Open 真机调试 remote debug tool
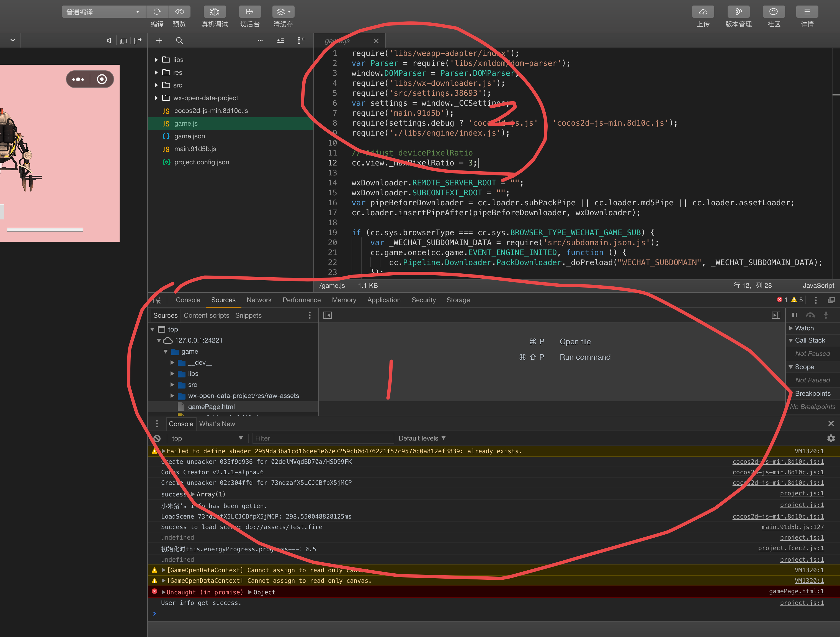 click(215, 12)
